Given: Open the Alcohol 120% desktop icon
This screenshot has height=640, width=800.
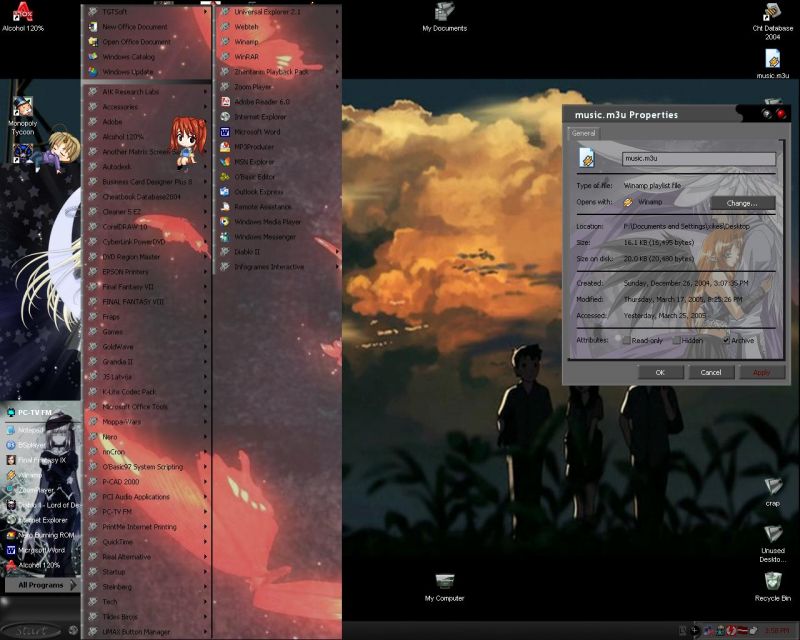Looking at the screenshot, I should coord(23,17).
